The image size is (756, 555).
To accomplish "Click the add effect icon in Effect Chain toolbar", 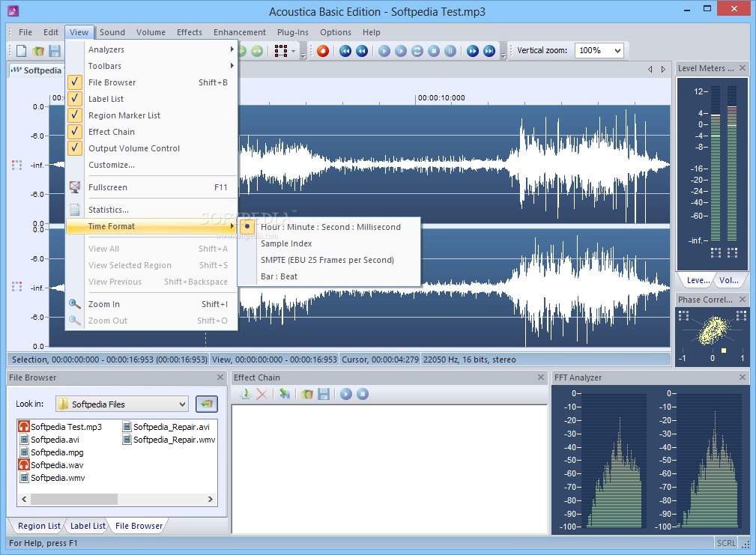I will click(246, 394).
